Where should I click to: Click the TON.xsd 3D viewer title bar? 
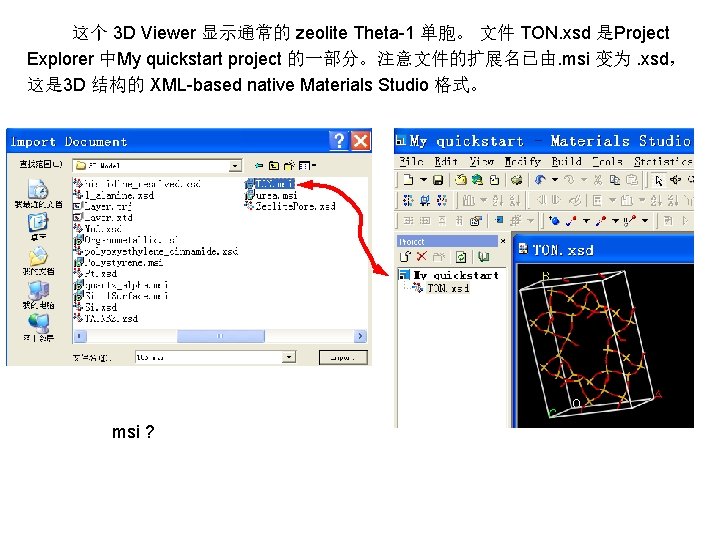[605, 250]
